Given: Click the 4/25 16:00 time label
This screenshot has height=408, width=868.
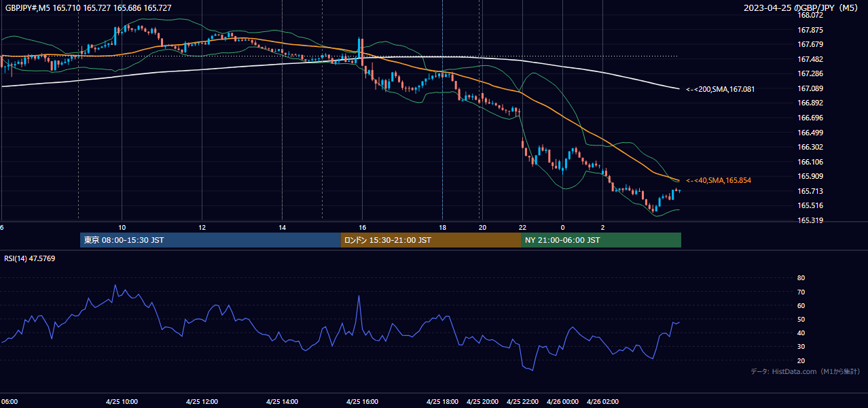Looking at the screenshot, I should click(362, 402).
